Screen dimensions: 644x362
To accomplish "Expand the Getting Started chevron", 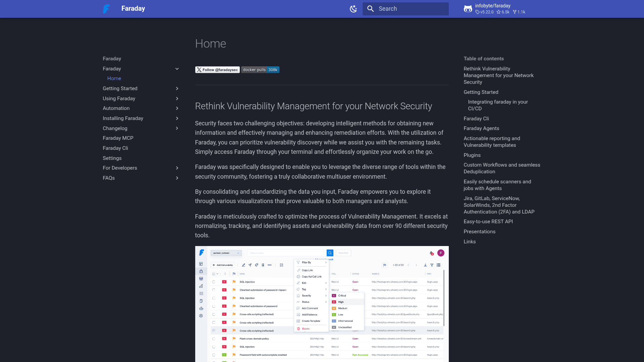I will coord(177,88).
